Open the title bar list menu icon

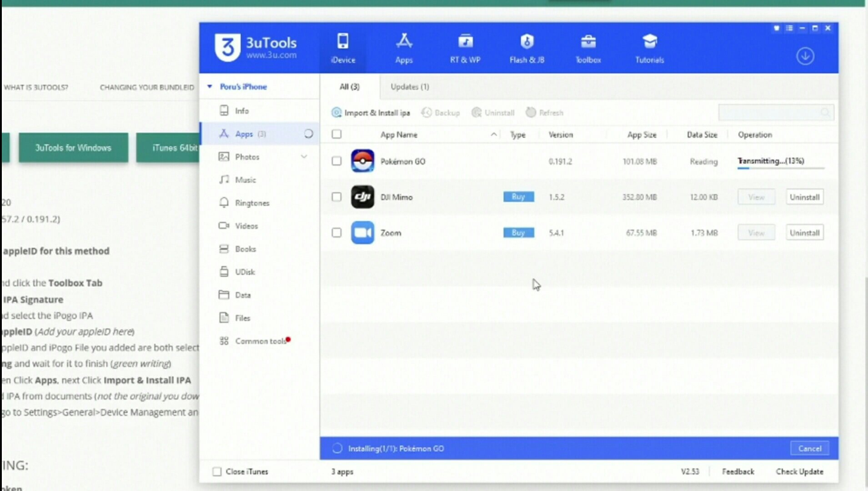pyautogui.click(x=789, y=28)
